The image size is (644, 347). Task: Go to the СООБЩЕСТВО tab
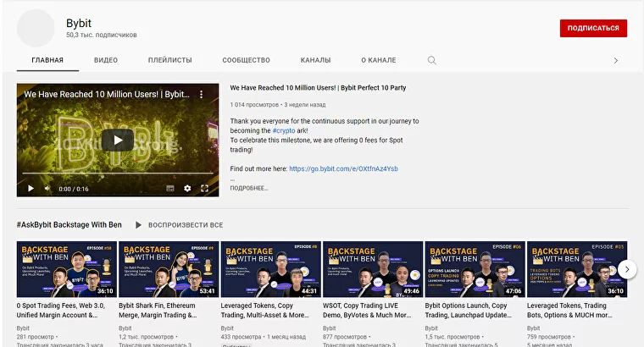point(246,60)
